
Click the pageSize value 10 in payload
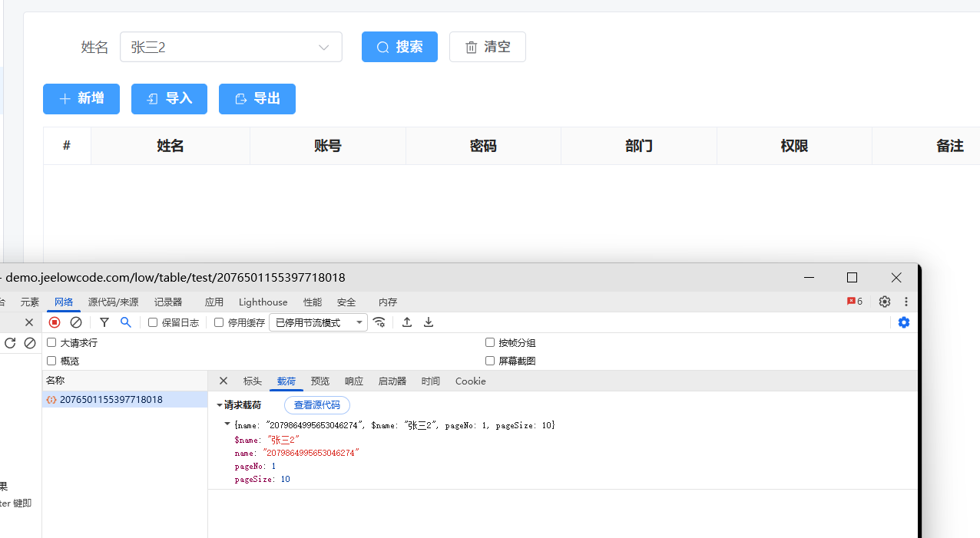285,479
